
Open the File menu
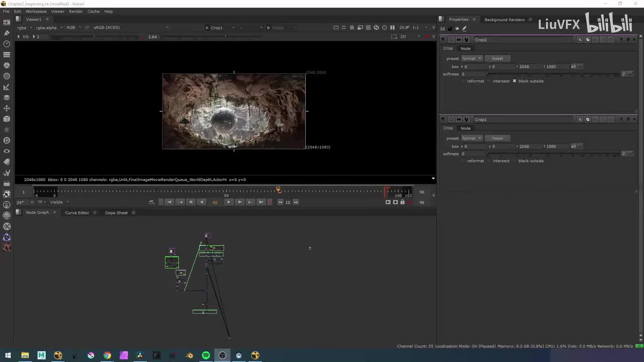point(6,11)
